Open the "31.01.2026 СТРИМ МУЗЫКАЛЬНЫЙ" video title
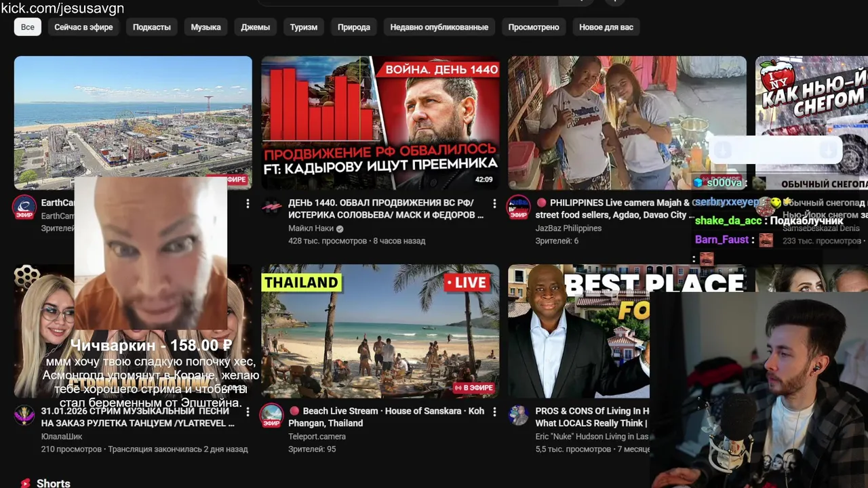868x488 pixels. point(138,417)
